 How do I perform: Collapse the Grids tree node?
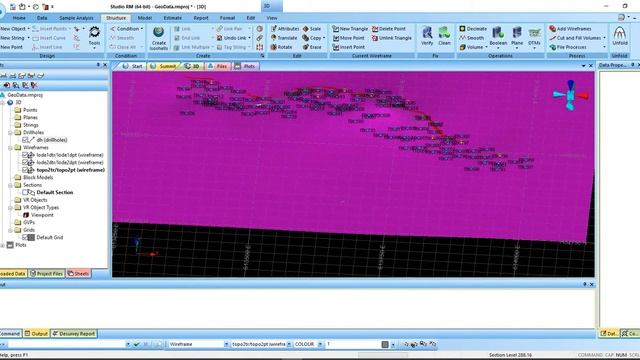10,230
